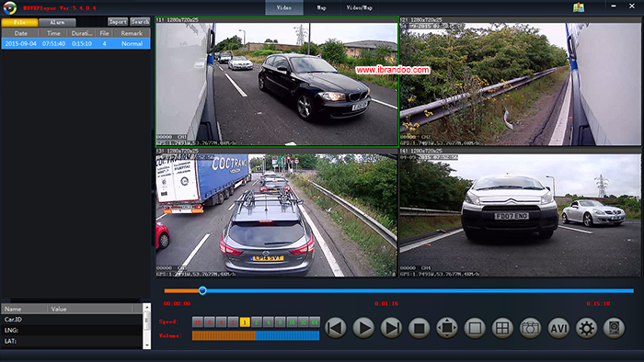644x362 pixels.
Task: Click the Search button
Action: click(x=140, y=22)
